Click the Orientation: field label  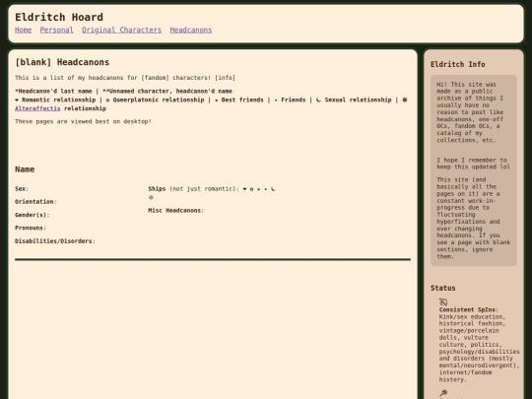[35, 202]
